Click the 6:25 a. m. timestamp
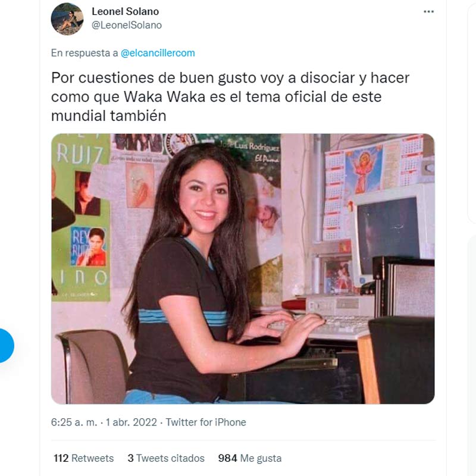 click(x=74, y=422)
